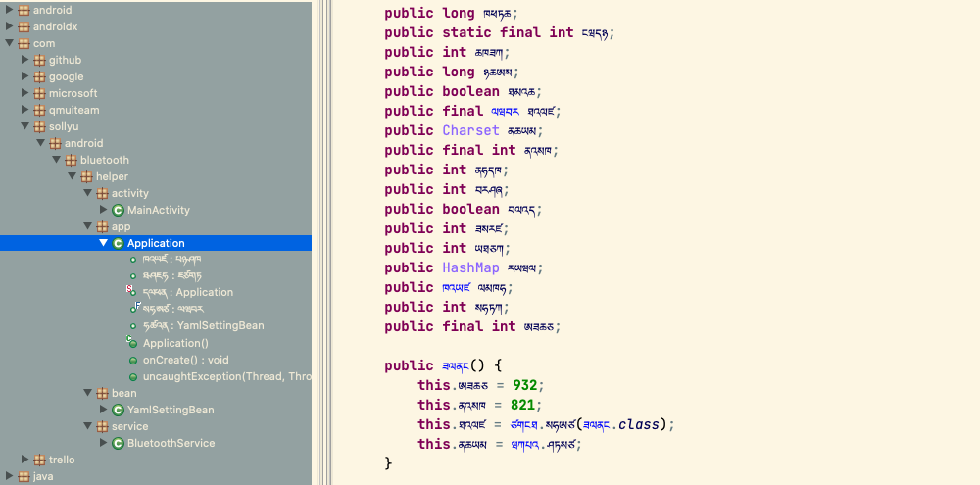Expand the trello package
Screen dimensions: 980x485
[x=25, y=460]
